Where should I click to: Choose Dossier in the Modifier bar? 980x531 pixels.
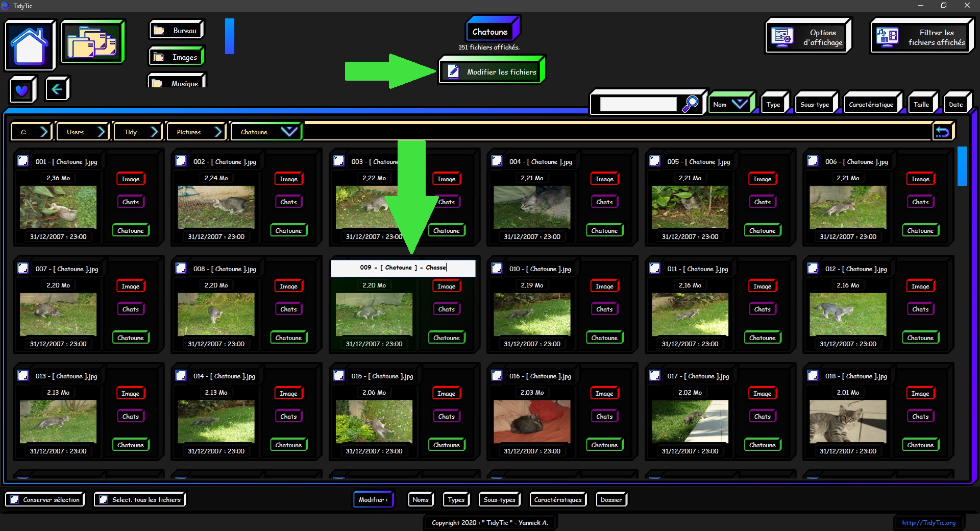tap(611, 499)
